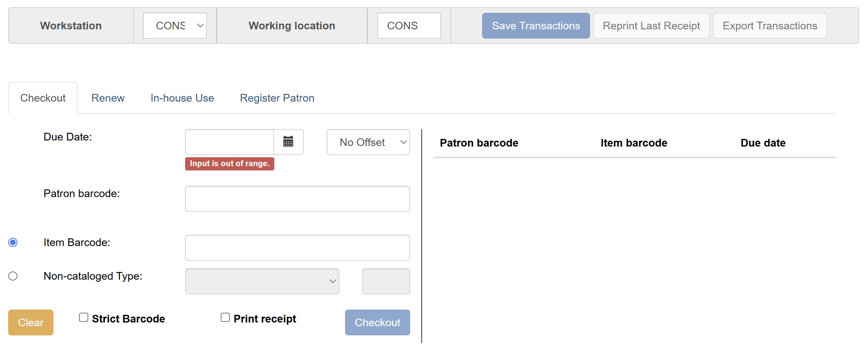Select the Non-cataloged Type radio button
868x354 pixels.
click(x=13, y=276)
